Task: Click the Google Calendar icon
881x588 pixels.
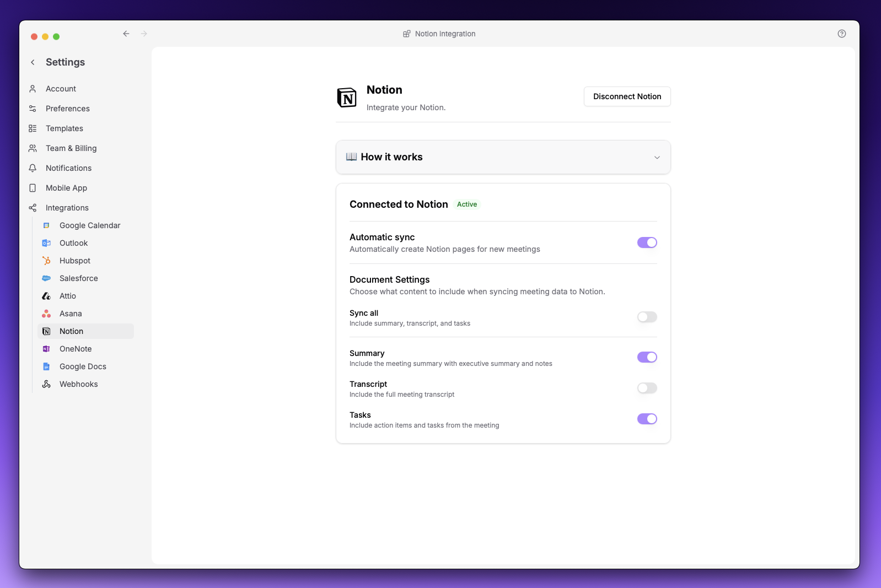Action: (x=46, y=225)
